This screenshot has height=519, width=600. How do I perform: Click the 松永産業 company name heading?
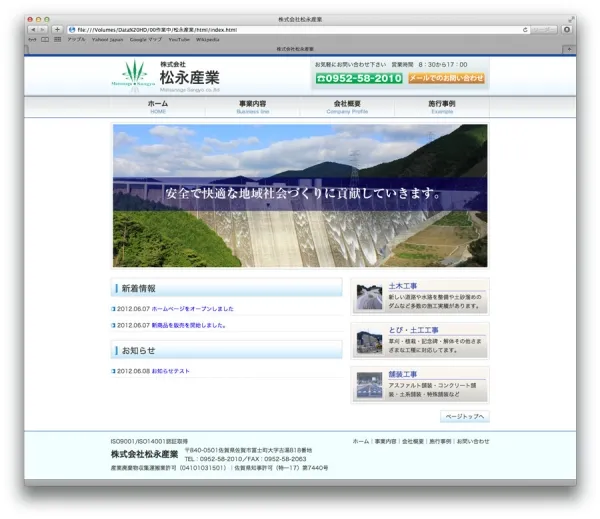pyautogui.click(x=189, y=78)
